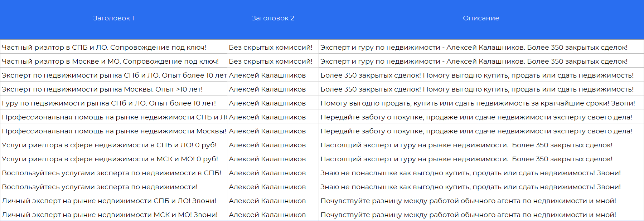The height and width of the screenshot is (221, 644).
Task: Click cell "Эксперт по недвижимости рынка Москвы"
Action: click(102, 89)
